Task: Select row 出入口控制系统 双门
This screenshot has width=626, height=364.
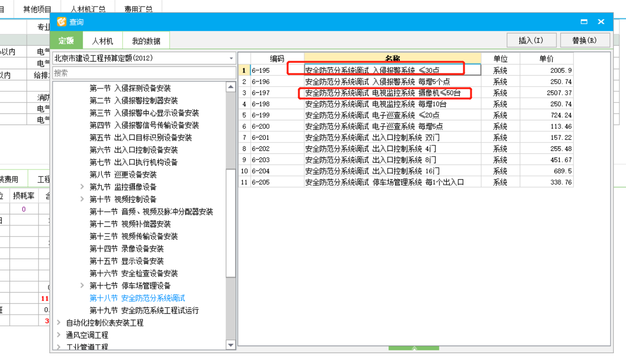Action: tap(406, 137)
